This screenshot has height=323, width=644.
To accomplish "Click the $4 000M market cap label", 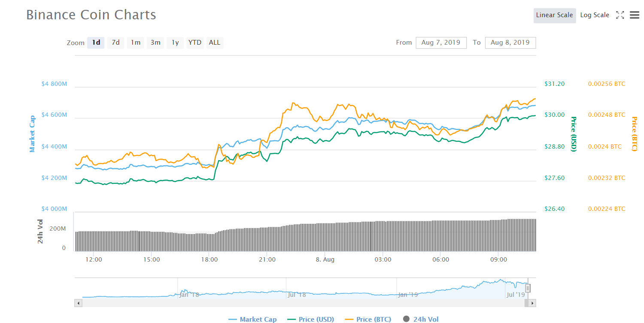I will tap(54, 209).
